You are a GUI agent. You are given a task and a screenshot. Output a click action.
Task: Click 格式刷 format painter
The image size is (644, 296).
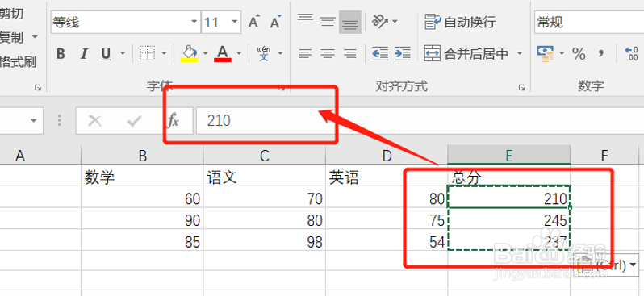pos(18,62)
